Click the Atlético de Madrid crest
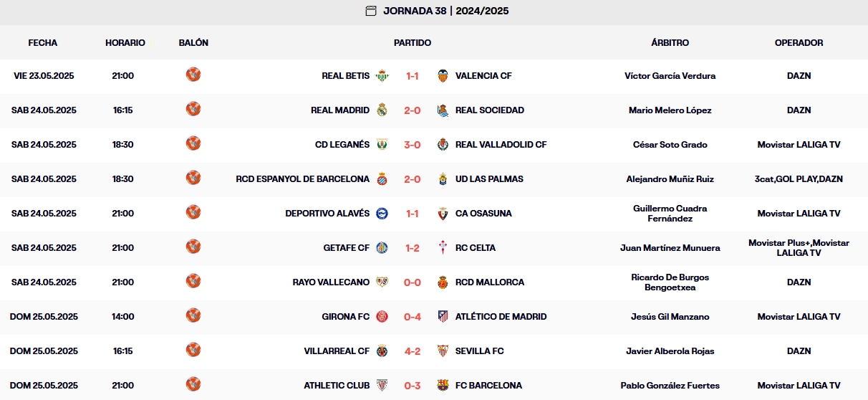This screenshot has width=868, height=400. tap(443, 317)
